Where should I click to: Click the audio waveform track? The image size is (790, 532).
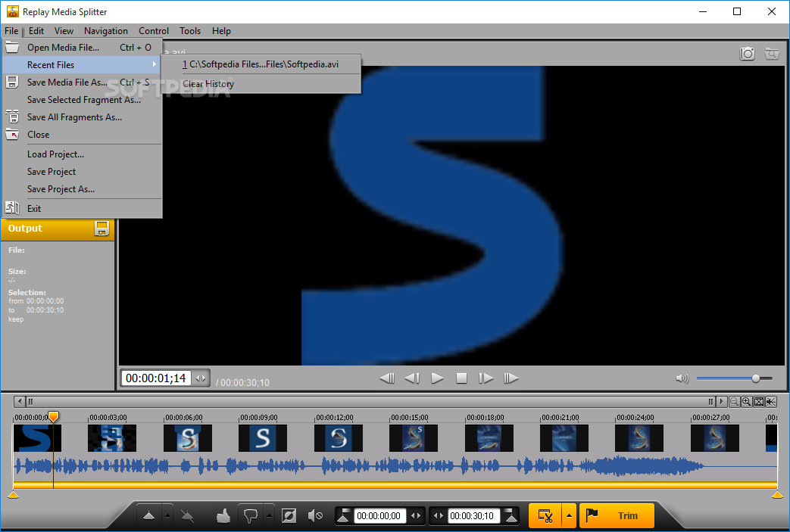(395, 466)
